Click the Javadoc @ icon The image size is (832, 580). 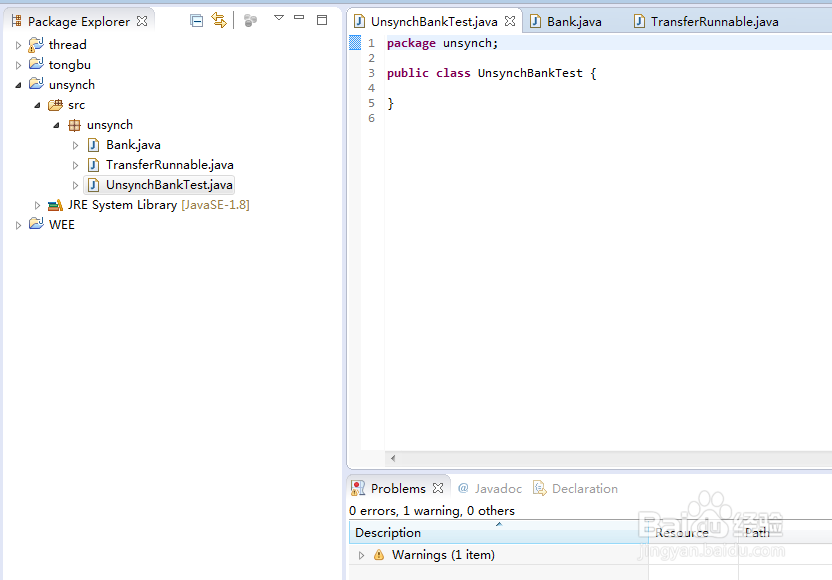pyautogui.click(x=463, y=488)
